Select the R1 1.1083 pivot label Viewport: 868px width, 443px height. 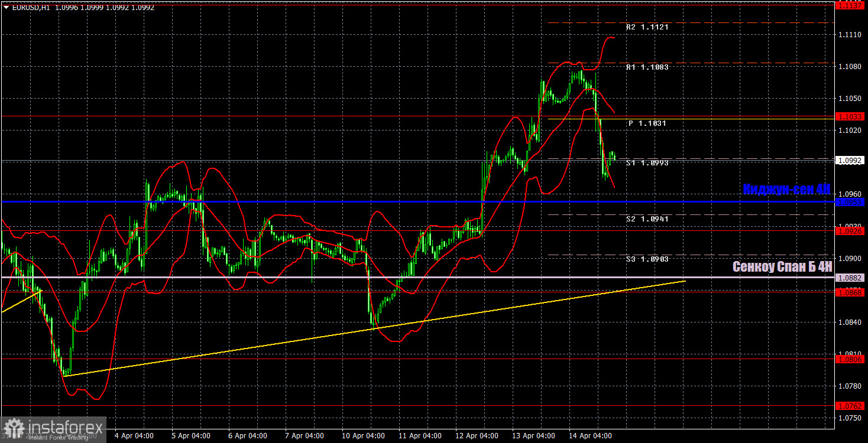click(647, 67)
